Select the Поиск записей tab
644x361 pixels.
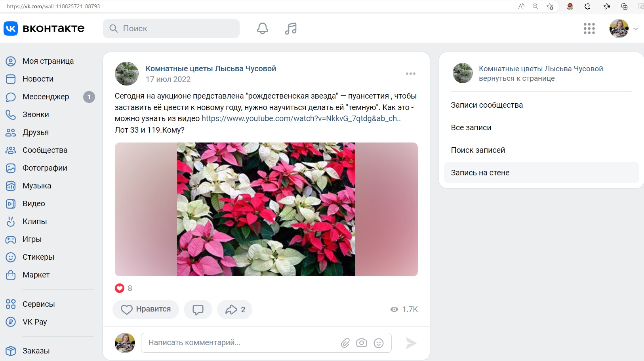tap(541, 150)
